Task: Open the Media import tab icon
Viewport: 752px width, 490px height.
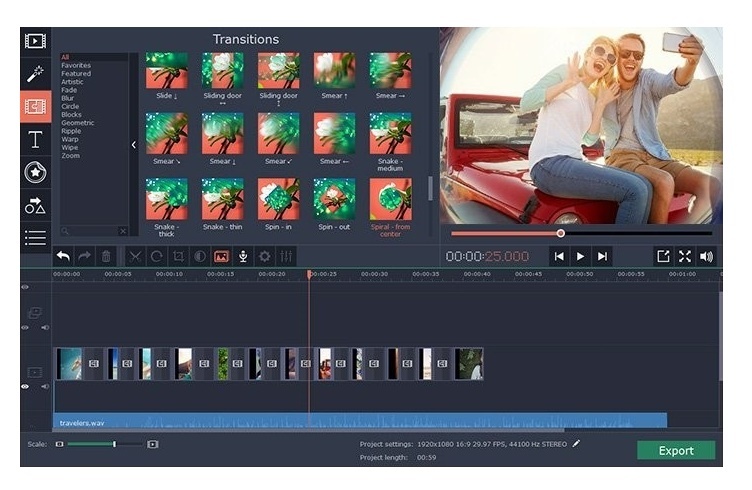Action: tap(35, 41)
